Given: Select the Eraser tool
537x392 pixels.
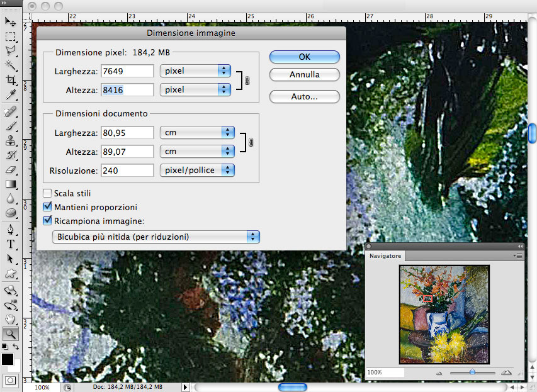Looking at the screenshot, I should (x=10, y=169).
